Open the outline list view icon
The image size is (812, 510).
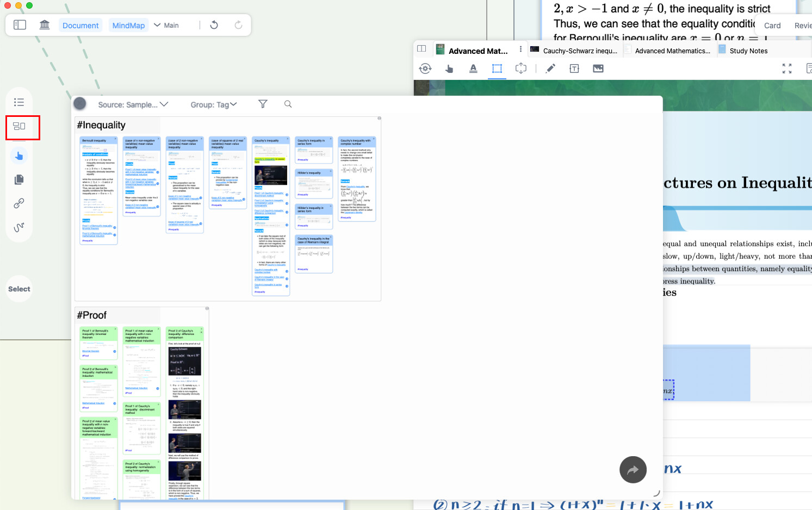(19, 102)
